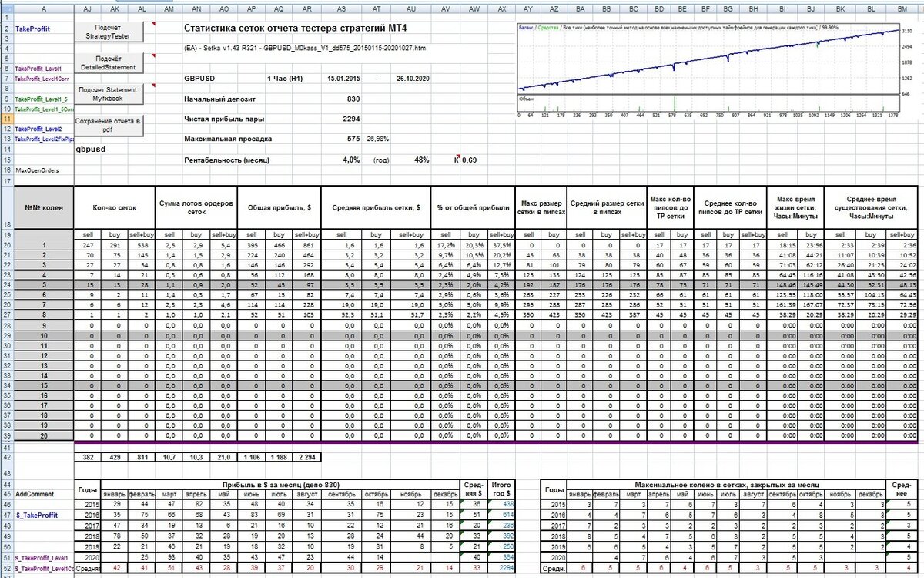Click 'Средняя прибыль сетки, $' header
Screen dimensions: 924x578
click(376, 207)
